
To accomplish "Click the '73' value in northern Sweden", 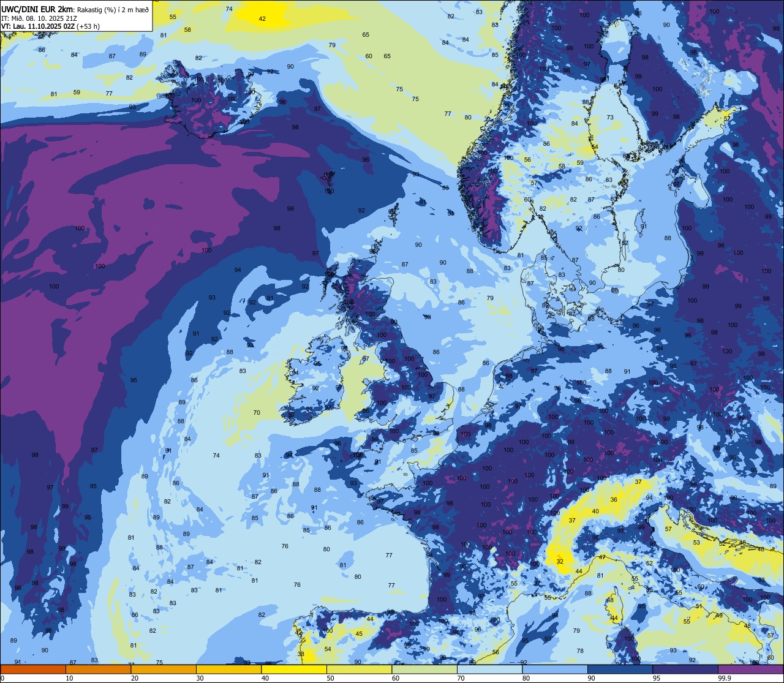I will point(610,118).
